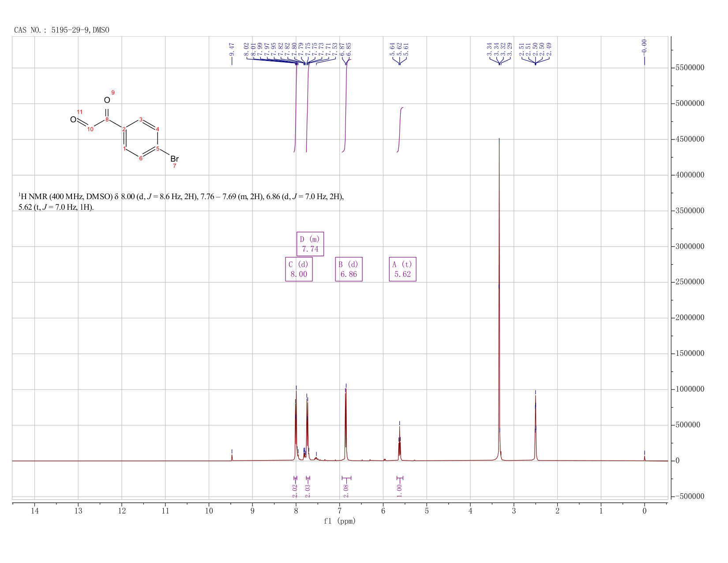Image resolution: width=728 pixels, height=563 pixels.
Task: Click the 4 ppm axis tick label
Action: [470, 511]
